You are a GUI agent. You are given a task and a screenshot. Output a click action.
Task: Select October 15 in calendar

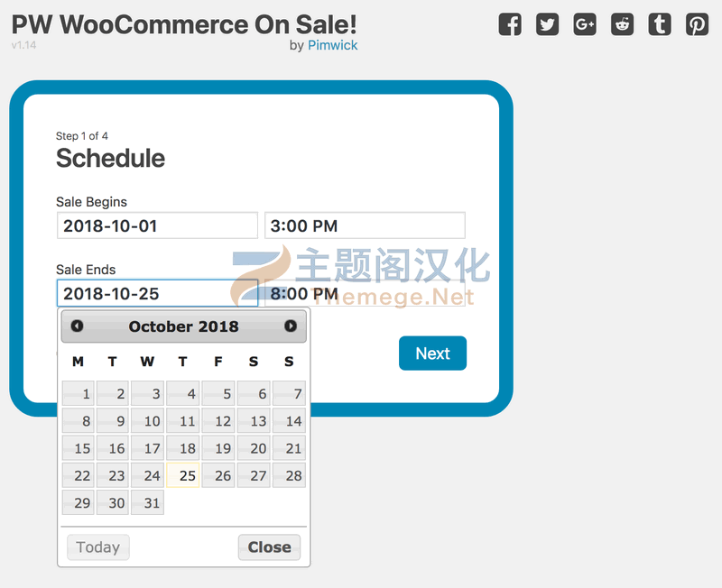[x=79, y=448]
